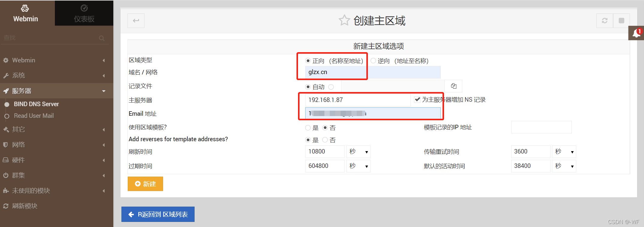The height and width of the screenshot is (227, 644).
Task: Expand the 硬件 sidebar category
Action: coord(57,160)
